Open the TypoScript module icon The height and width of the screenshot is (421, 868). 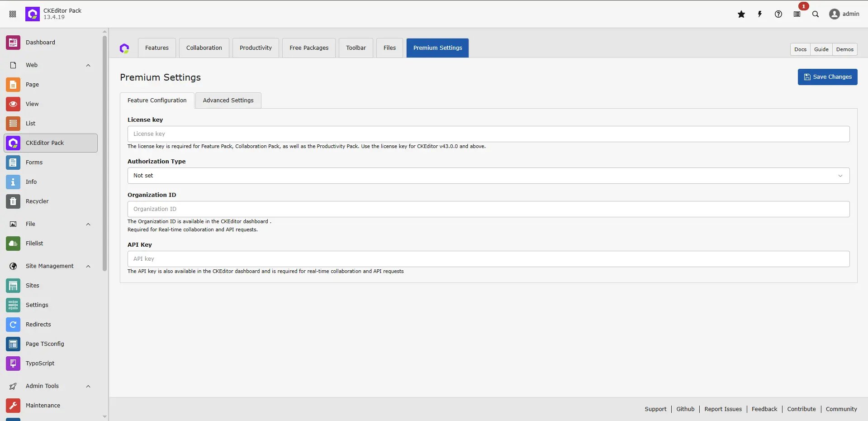click(x=13, y=364)
